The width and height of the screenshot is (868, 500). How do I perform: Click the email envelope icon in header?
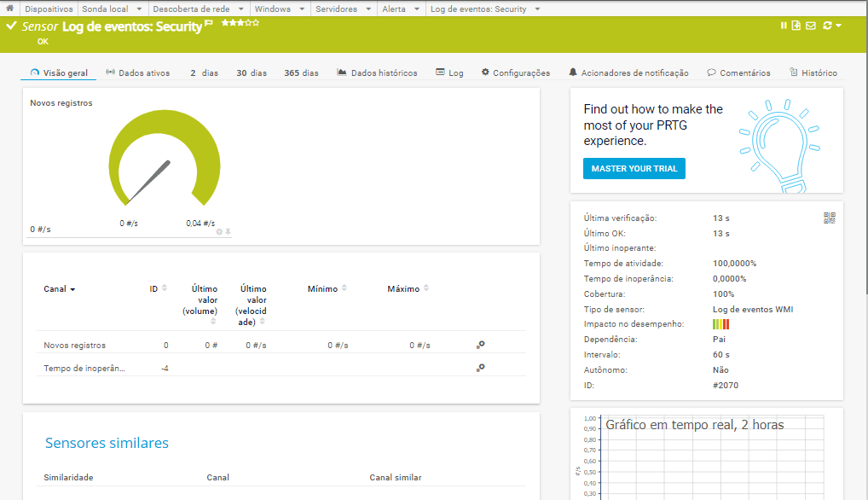click(x=810, y=26)
